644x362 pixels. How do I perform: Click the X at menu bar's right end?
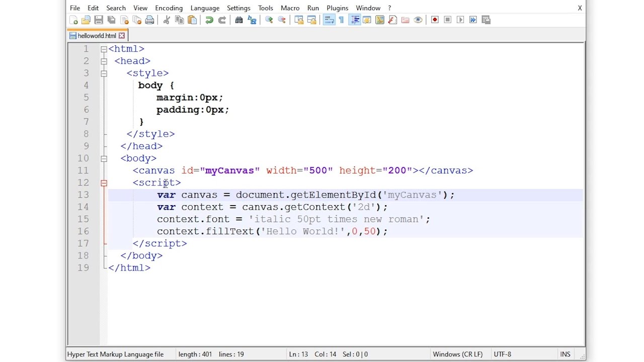(x=580, y=8)
